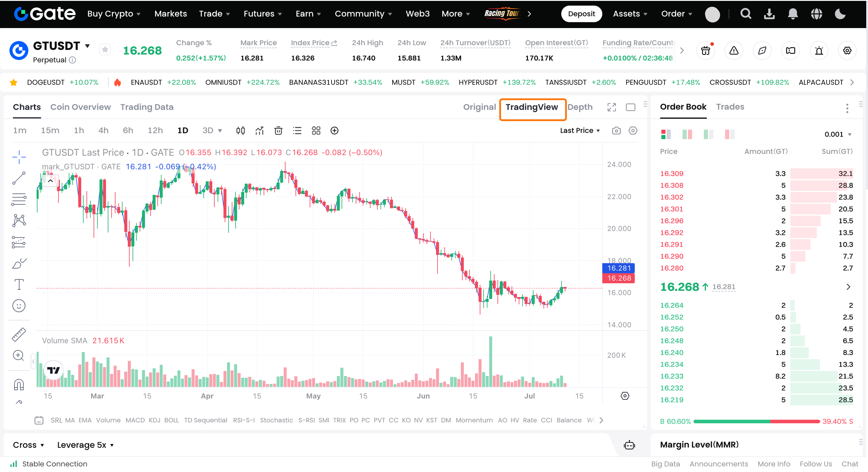Select the trend line drawing tool

pyautogui.click(x=19, y=178)
